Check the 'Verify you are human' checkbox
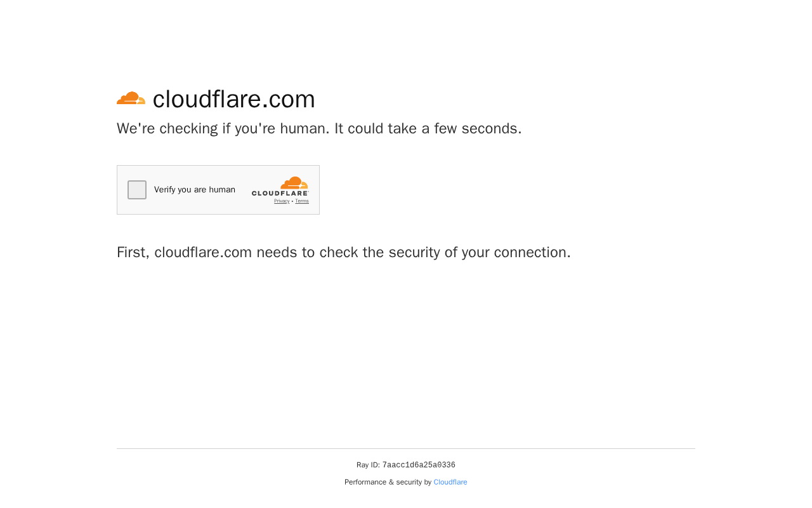 pos(137,190)
